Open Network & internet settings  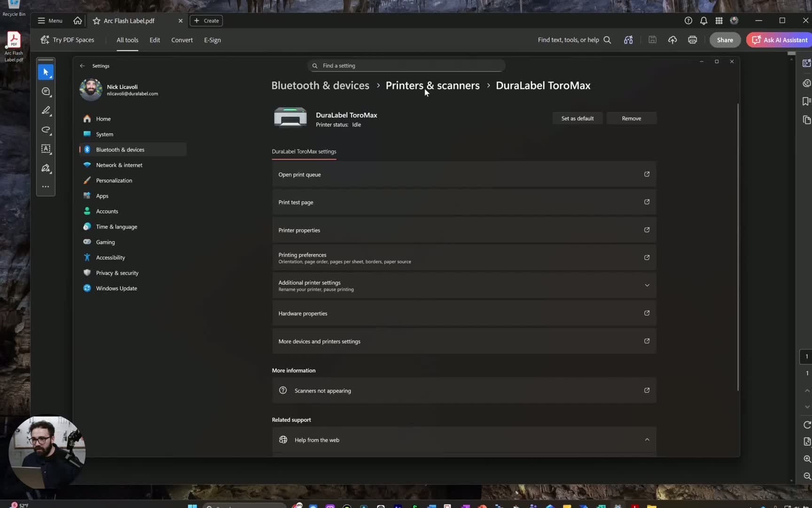point(133,165)
